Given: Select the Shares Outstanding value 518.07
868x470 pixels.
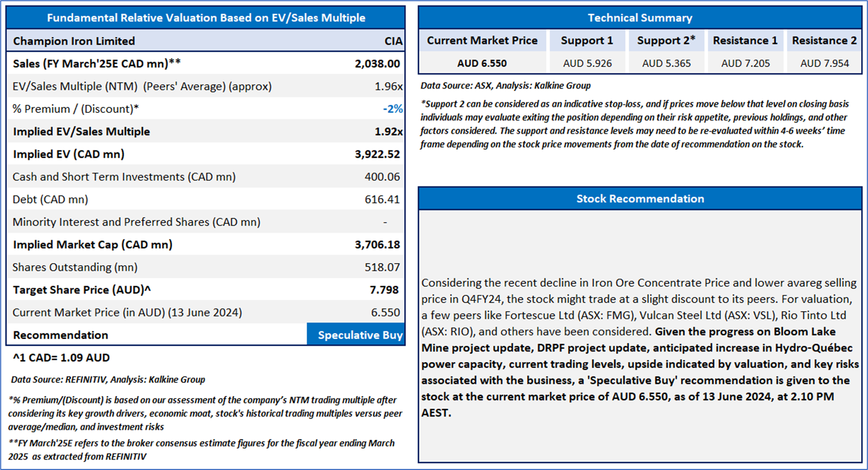Looking at the screenshot, I should [x=382, y=267].
